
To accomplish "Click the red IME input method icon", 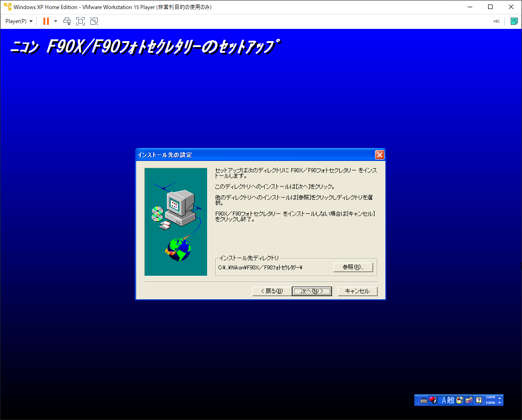I will tap(432, 400).
